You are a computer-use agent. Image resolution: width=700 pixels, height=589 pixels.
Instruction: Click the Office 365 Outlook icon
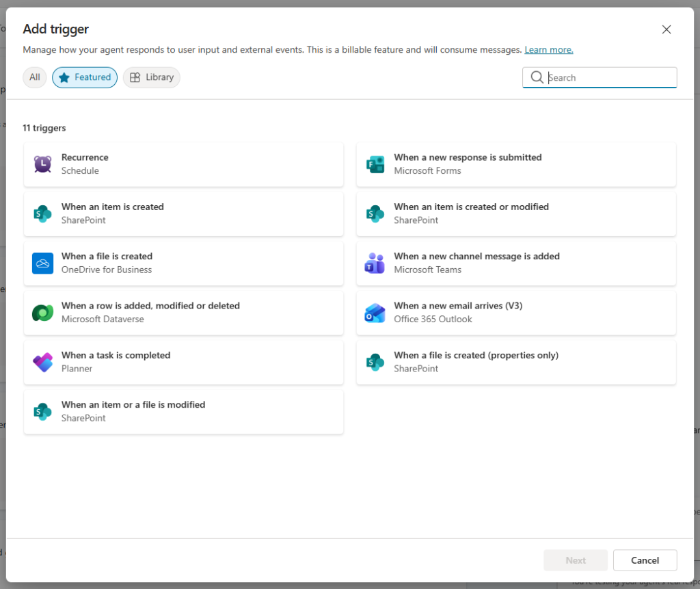(375, 313)
